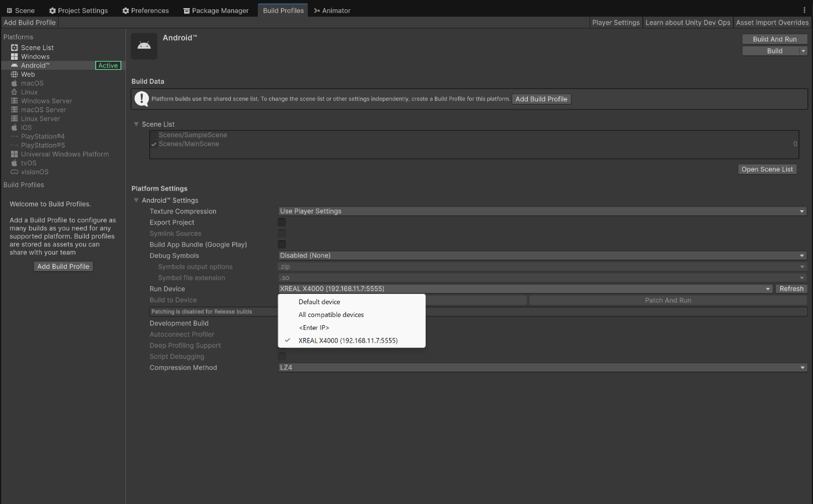The width and height of the screenshot is (813, 504).
Task: Open the Compression Method LZ4 dropdown
Action: pos(542,368)
